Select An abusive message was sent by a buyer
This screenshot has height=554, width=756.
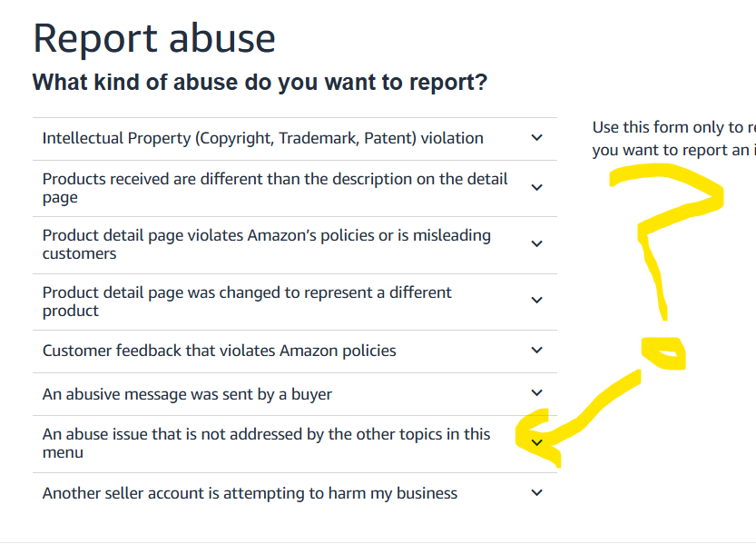point(295,394)
